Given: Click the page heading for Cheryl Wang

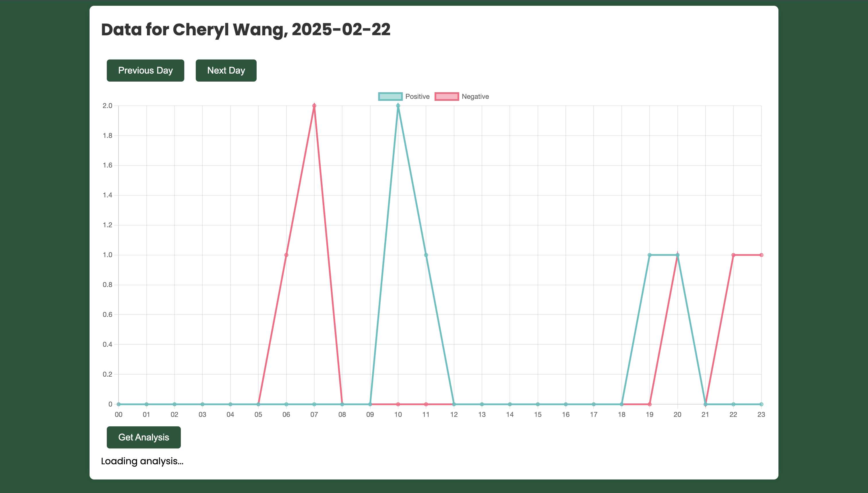Looking at the screenshot, I should tap(246, 30).
